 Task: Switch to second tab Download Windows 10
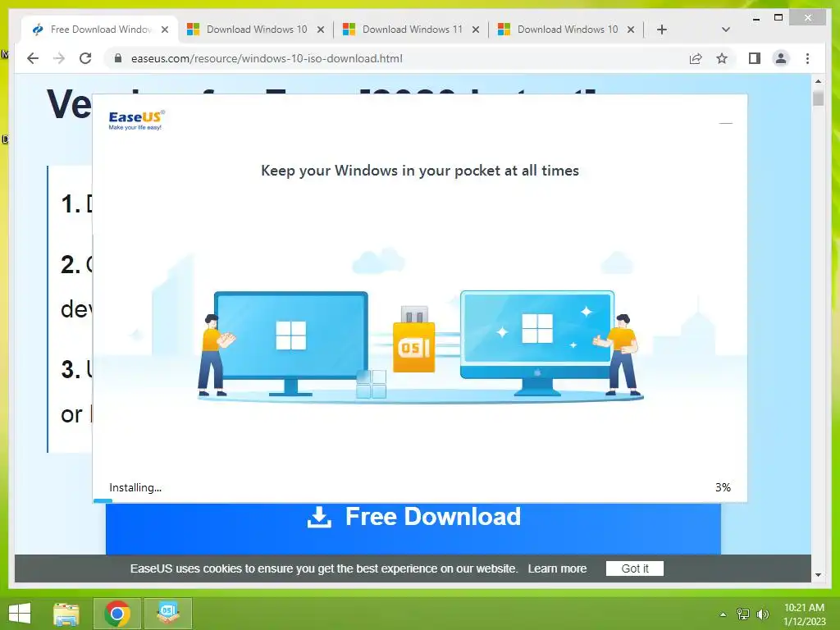[256, 30]
